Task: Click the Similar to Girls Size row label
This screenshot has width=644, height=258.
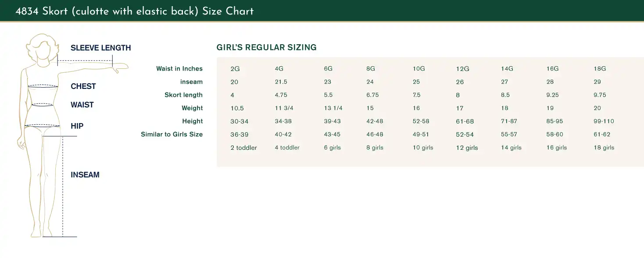Action: coord(172,134)
